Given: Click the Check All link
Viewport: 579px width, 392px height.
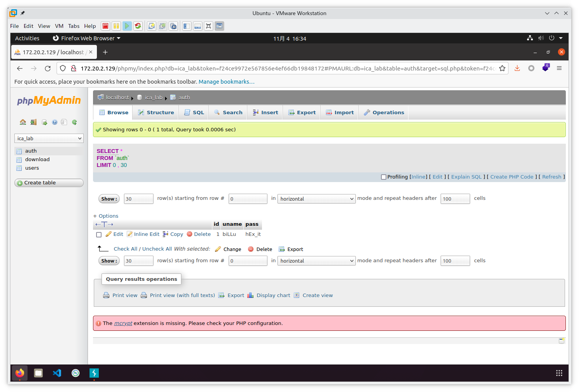Looking at the screenshot, I should click(126, 249).
